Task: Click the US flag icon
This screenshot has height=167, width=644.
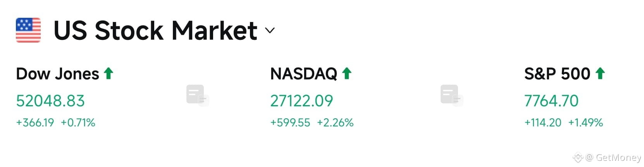Action: (x=28, y=30)
